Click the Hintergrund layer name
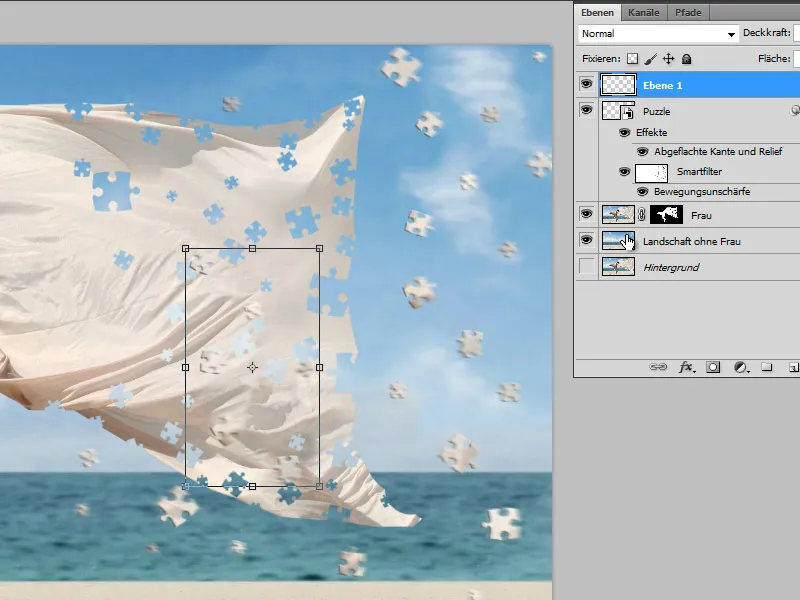The height and width of the screenshot is (600, 800). [671, 267]
